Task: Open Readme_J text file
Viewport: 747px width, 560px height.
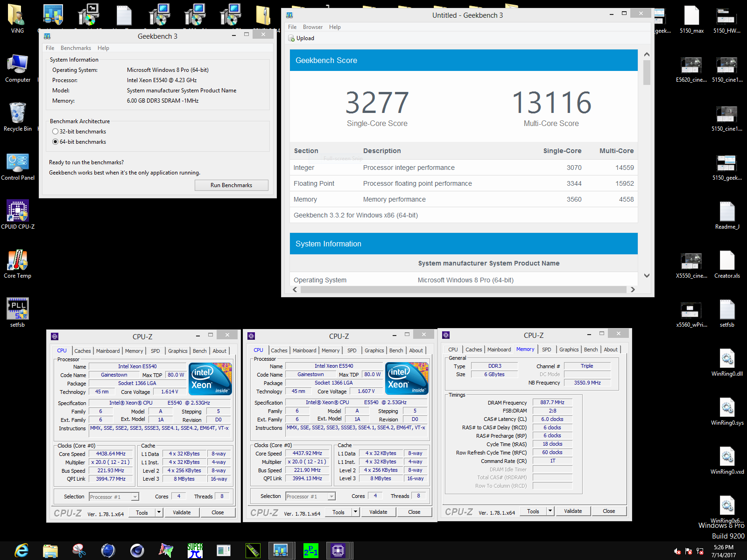Action: 727,216
